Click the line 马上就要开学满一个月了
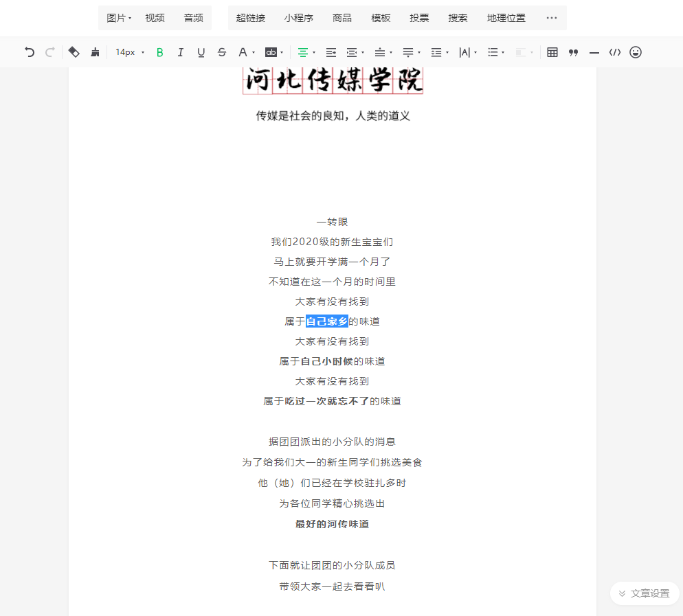This screenshot has width=683, height=616. [x=332, y=262]
